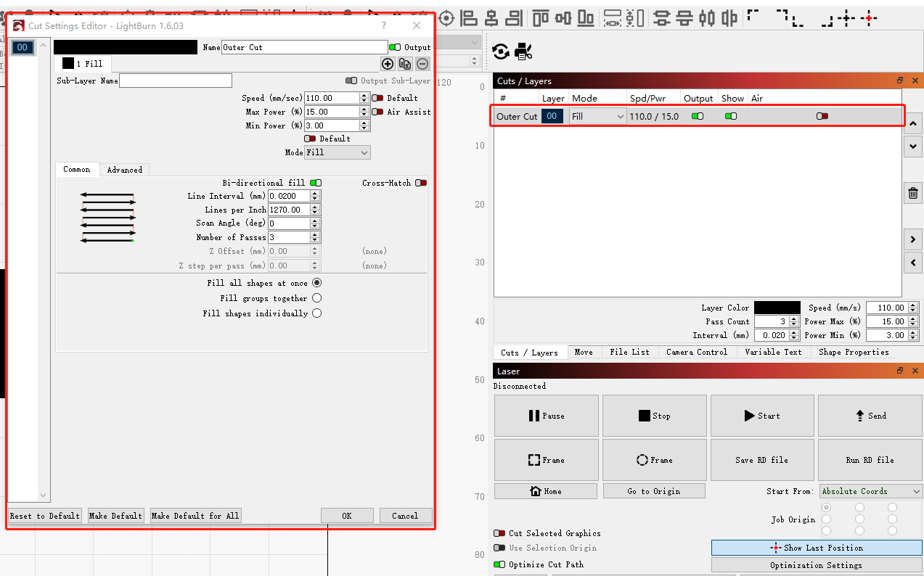This screenshot has width=924, height=576.
Task: Toggle the Optimize Cut Path switch
Action: (x=499, y=564)
